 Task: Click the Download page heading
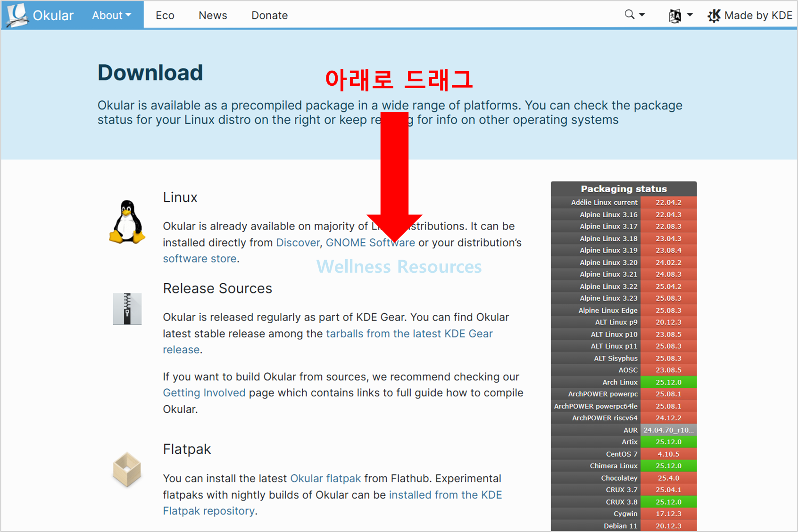click(x=150, y=73)
